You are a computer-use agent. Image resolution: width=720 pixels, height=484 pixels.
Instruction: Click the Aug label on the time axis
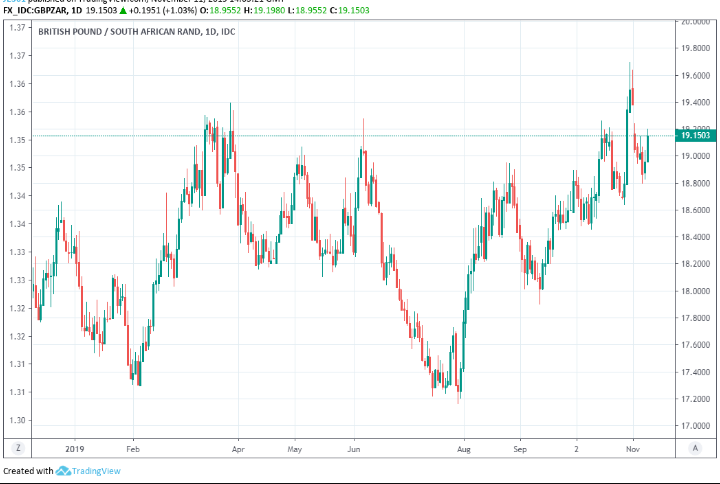point(464,449)
